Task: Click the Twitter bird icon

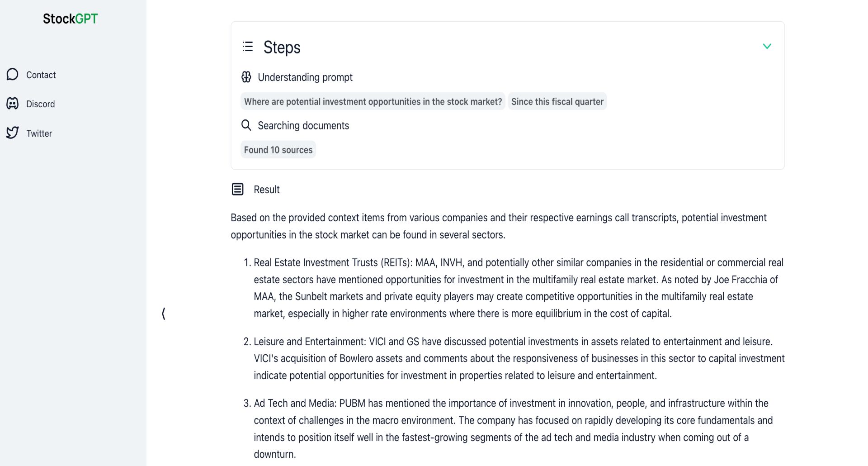Action: click(13, 133)
